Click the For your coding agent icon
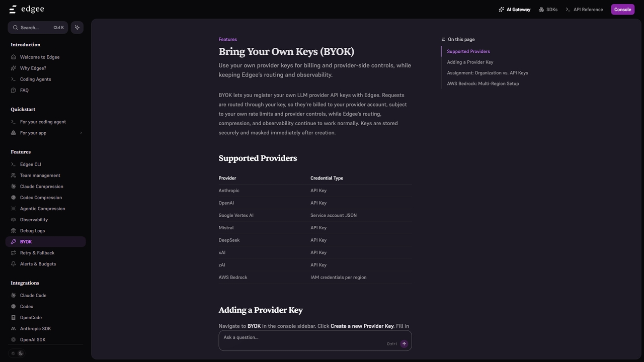This screenshot has height=362, width=644. pos(14,122)
